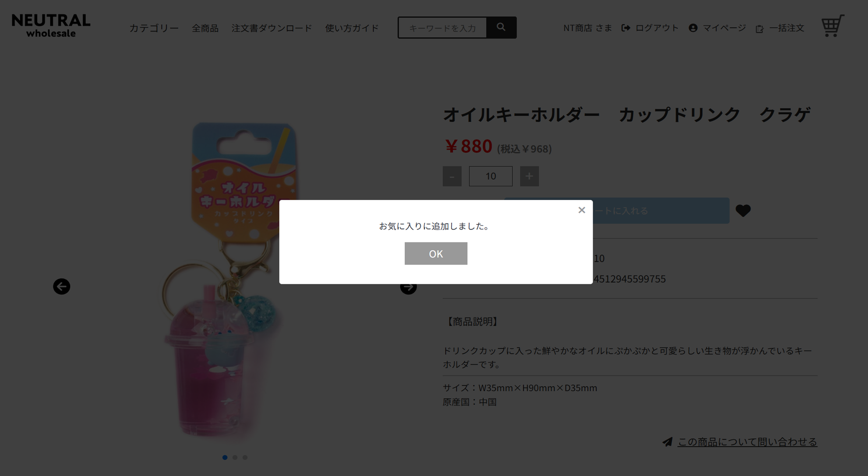Click the お気に入りに追加しました message
This screenshot has height=476, width=868.
tap(434, 226)
